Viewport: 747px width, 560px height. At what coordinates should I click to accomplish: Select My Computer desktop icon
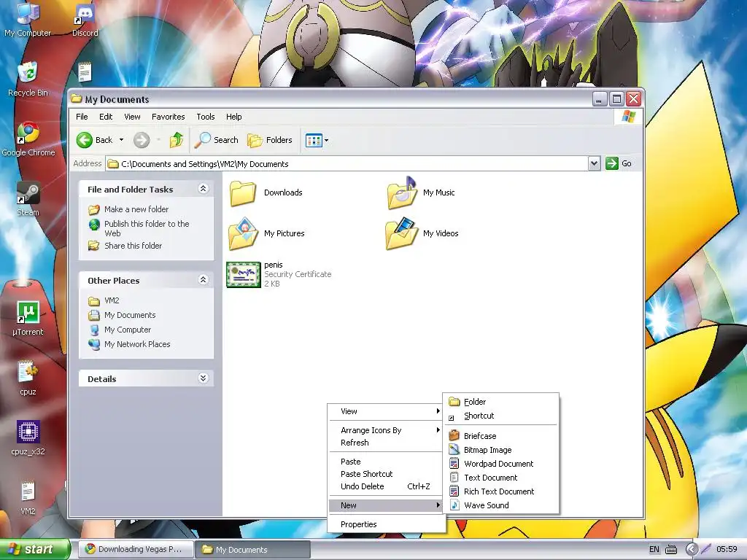[28, 19]
